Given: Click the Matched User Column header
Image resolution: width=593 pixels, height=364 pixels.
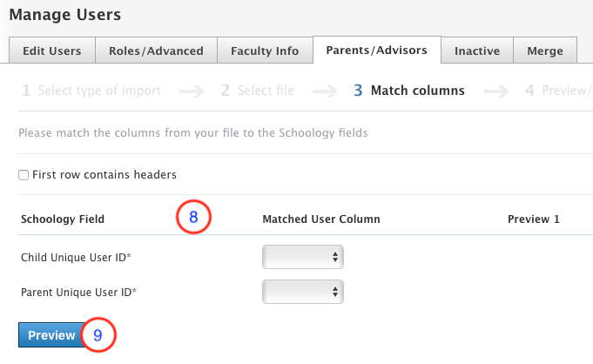Looking at the screenshot, I should pos(320,219).
